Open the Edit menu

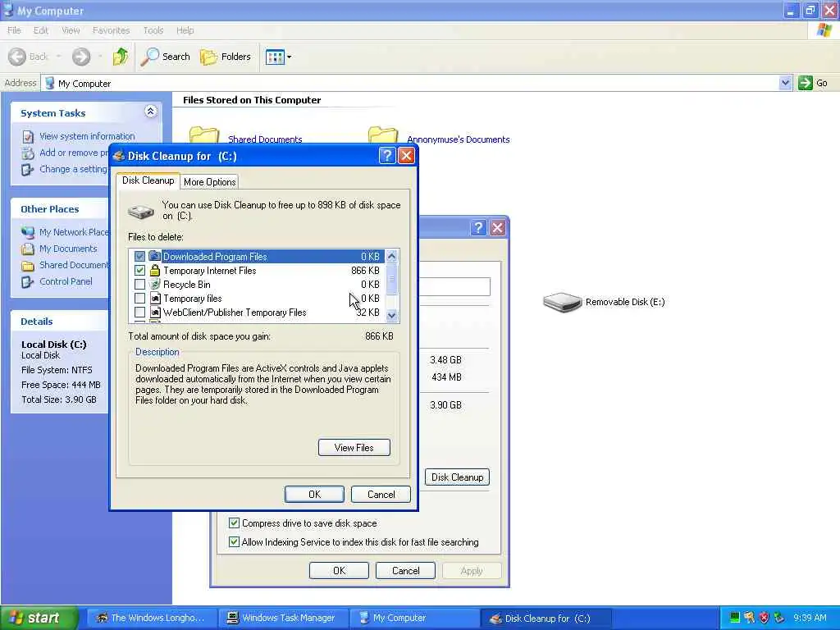point(41,30)
